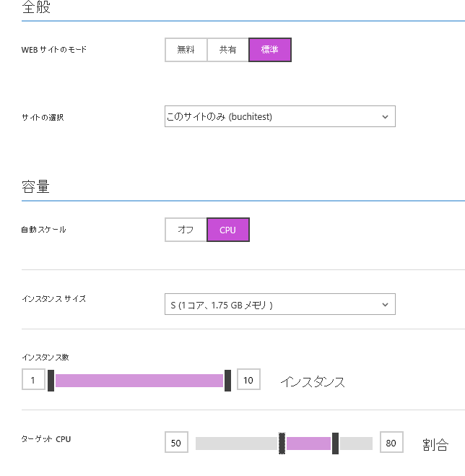This screenshot has width=465, height=476.
Task: Open the サイトの選択 dropdown
Action: [x=279, y=116]
